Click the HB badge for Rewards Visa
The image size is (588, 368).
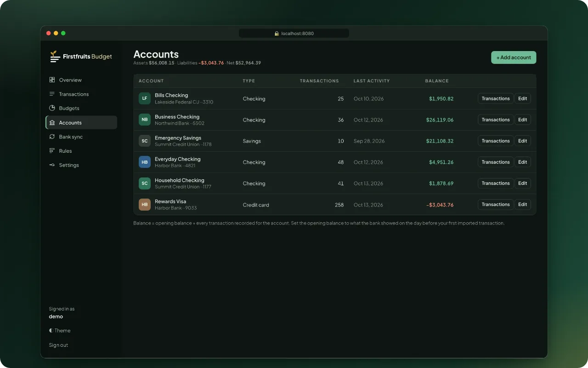(145, 204)
